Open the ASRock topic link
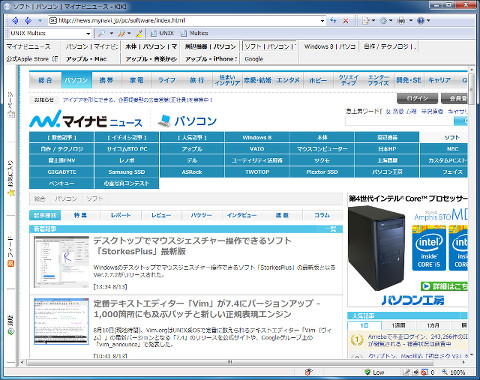This screenshot has width=480, height=380. pyautogui.click(x=192, y=172)
